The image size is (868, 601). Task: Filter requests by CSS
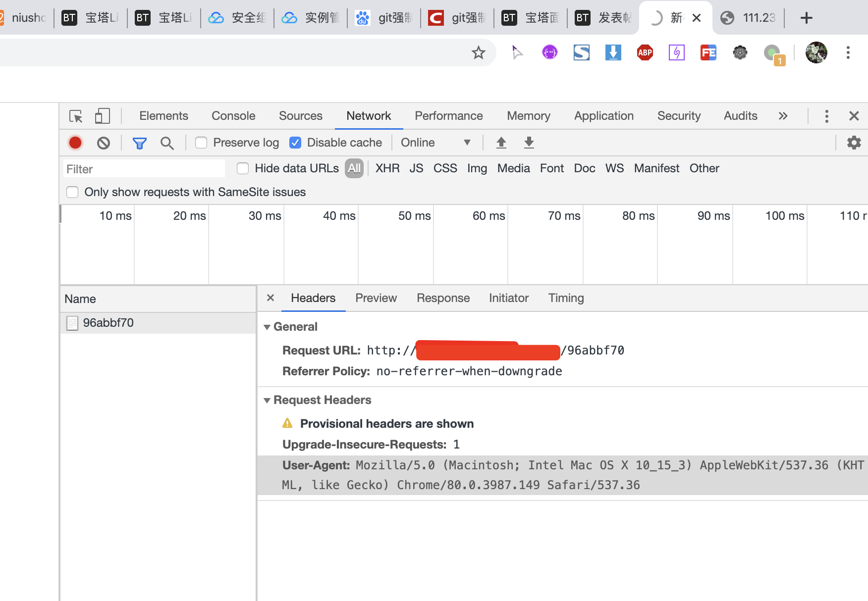click(445, 168)
